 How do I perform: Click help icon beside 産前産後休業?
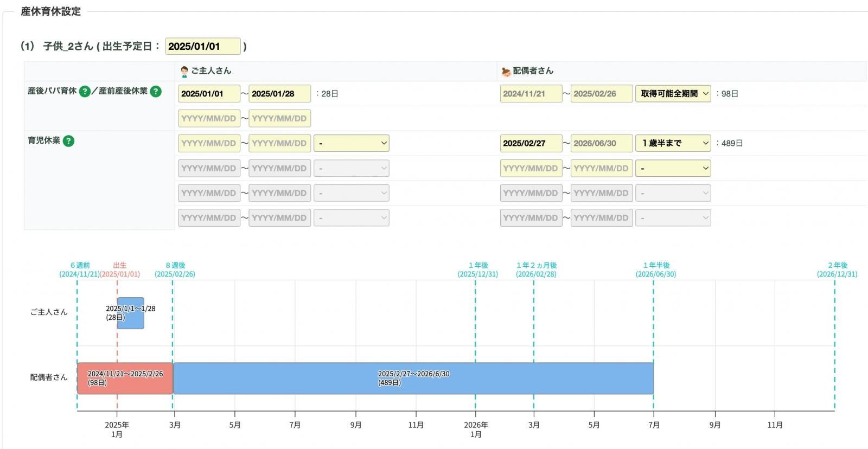point(156,91)
